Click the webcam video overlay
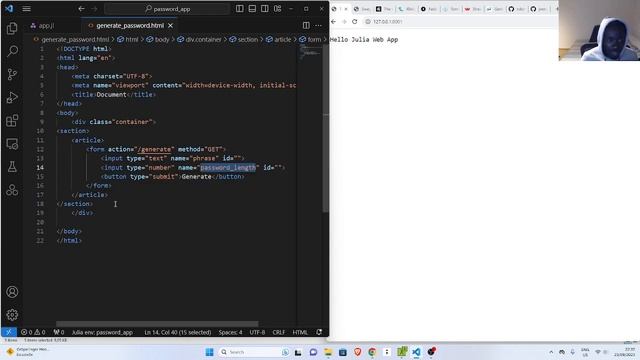The image size is (640, 360). 599,31
